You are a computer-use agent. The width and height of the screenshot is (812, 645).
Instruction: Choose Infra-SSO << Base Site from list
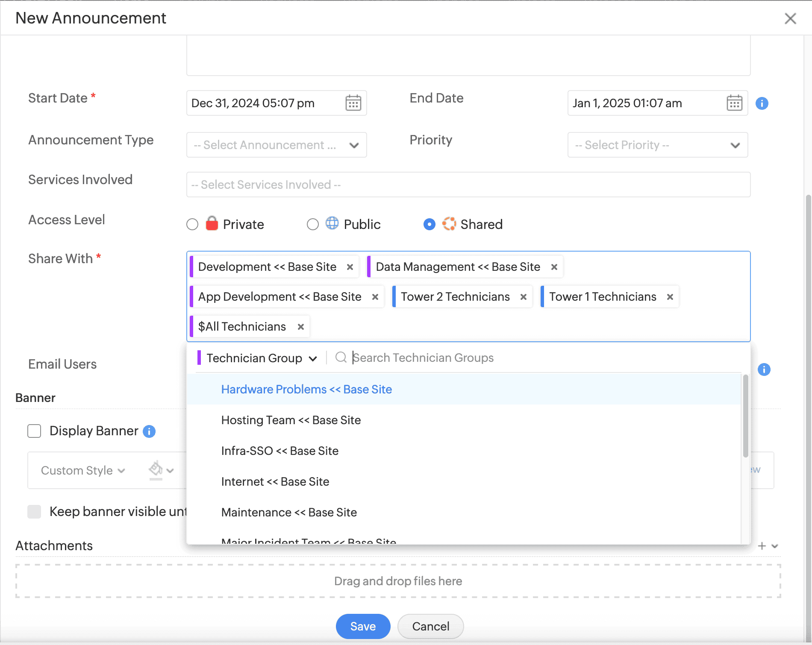click(279, 451)
